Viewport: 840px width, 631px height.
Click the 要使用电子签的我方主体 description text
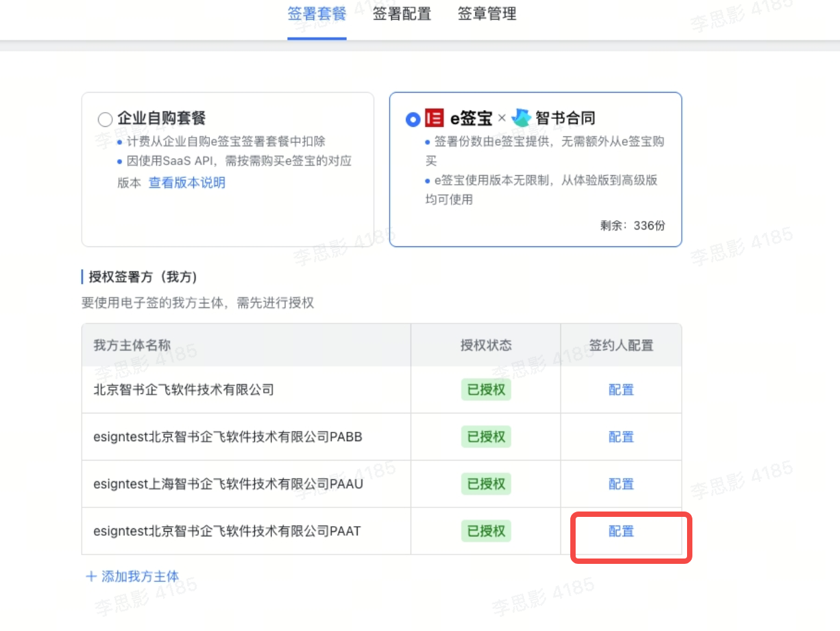tap(198, 303)
